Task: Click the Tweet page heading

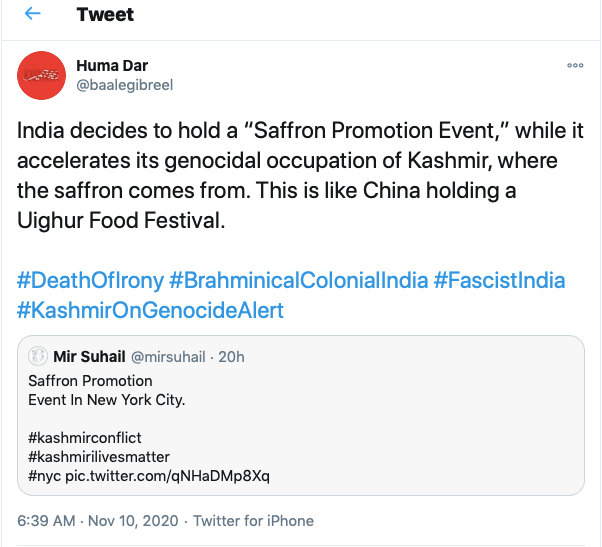Action: (x=105, y=15)
